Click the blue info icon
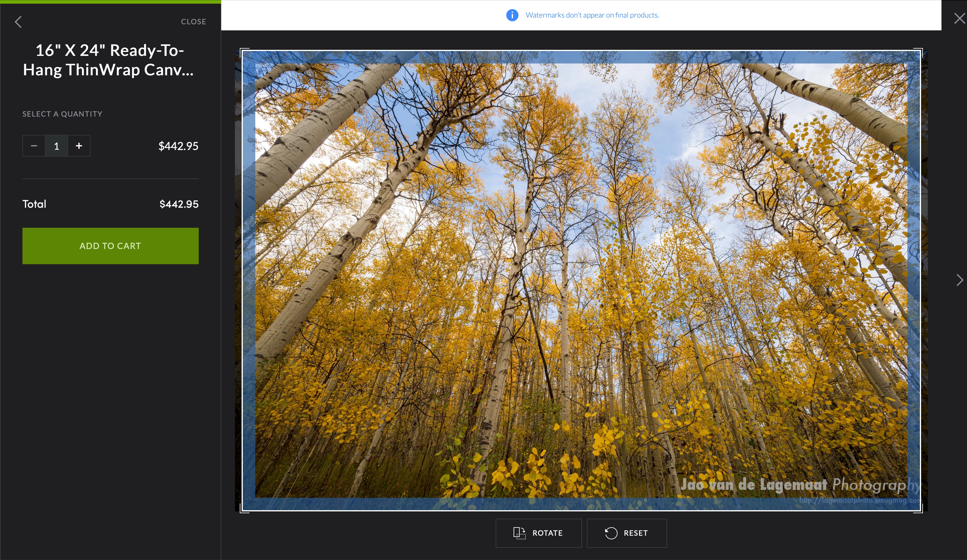Screen dimensions: 967x560 [x=512, y=15]
